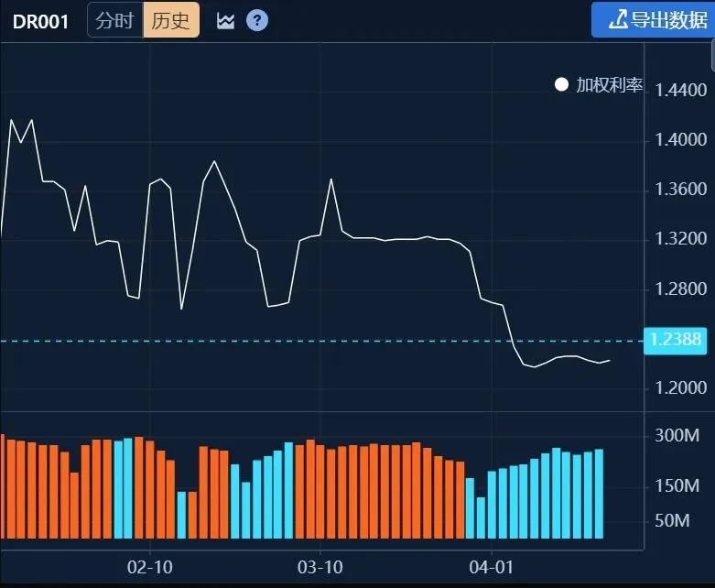Click the 1.2000 rate axis label
The image size is (715, 588).
point(681,387)
